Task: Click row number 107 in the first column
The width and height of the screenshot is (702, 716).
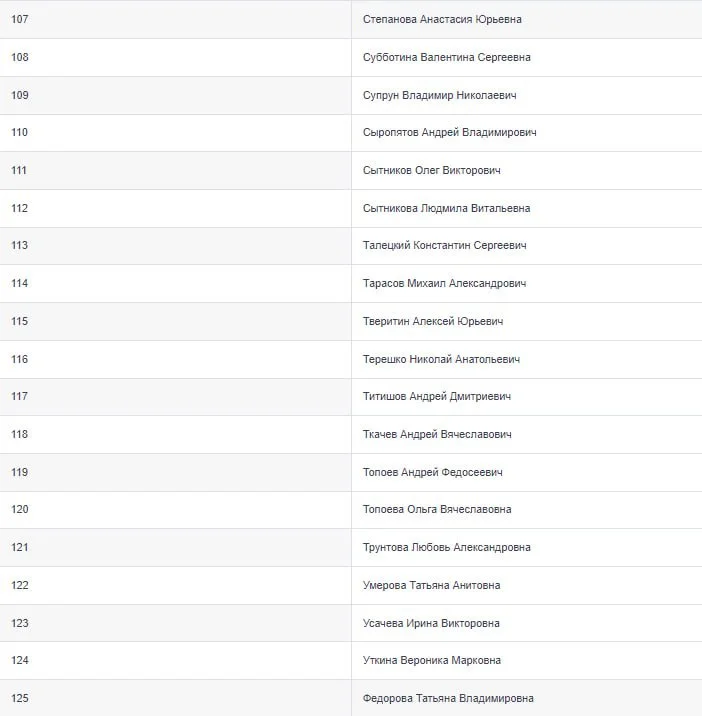Action: [x=20, y=19]
